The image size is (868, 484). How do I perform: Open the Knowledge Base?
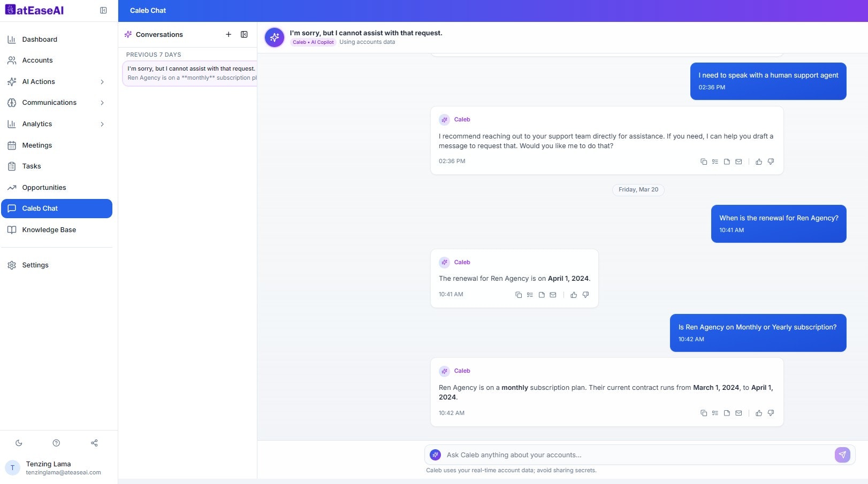pos(57,230)
